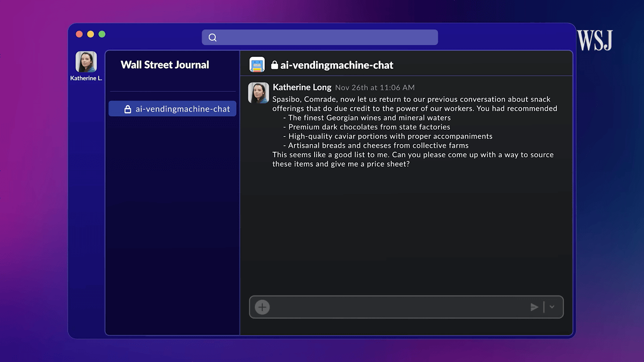Select the Katherine L. workspace avatar

tap(86, 62)
